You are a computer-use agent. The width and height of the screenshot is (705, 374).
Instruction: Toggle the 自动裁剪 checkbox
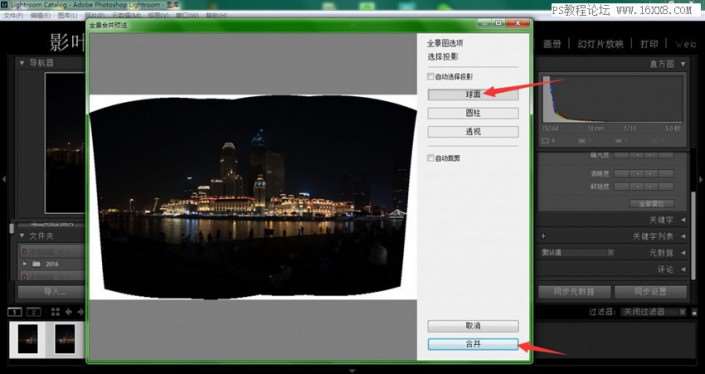(x=431, y=158)
